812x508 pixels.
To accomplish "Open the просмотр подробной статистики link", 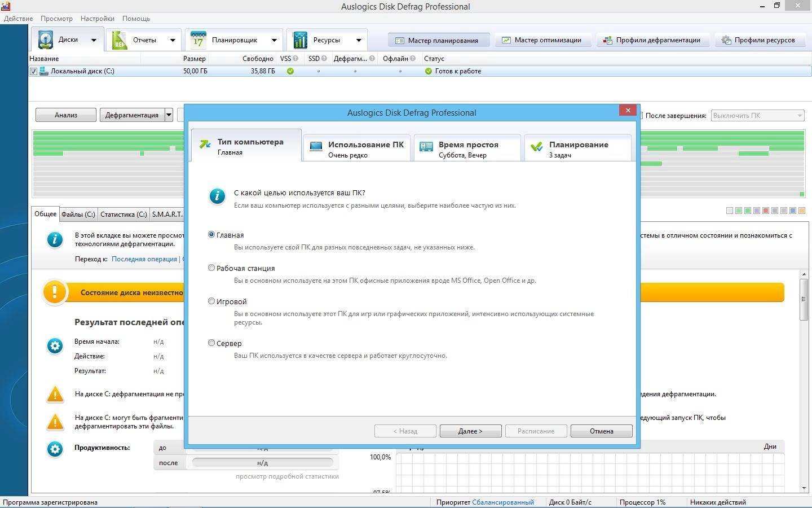I will click(287, 476).
